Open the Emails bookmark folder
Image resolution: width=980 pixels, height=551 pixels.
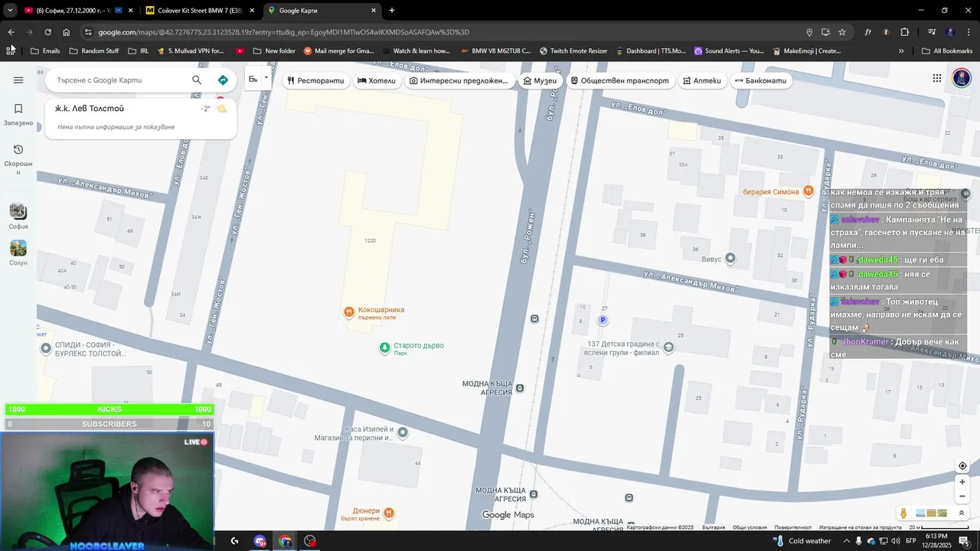[45, 51]
